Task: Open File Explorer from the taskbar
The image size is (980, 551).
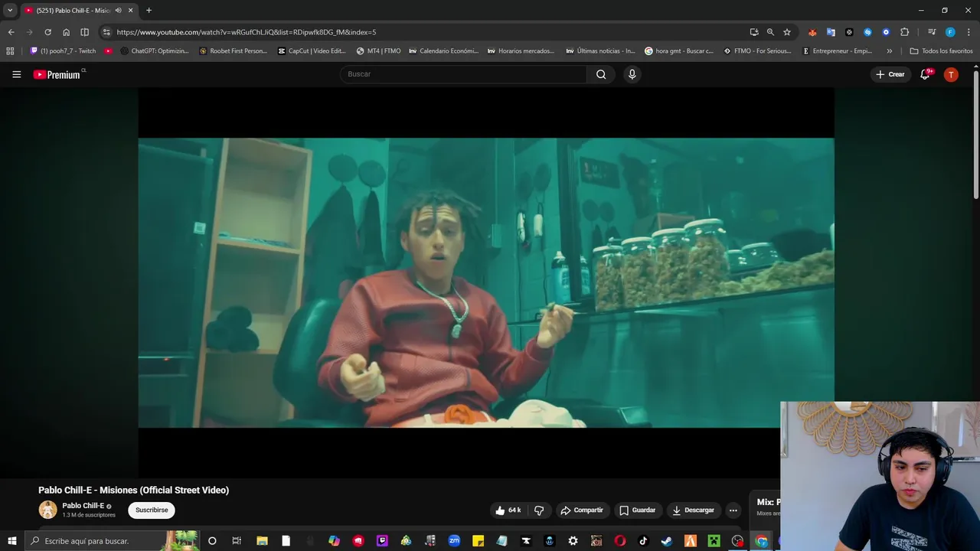Action: 262,541
